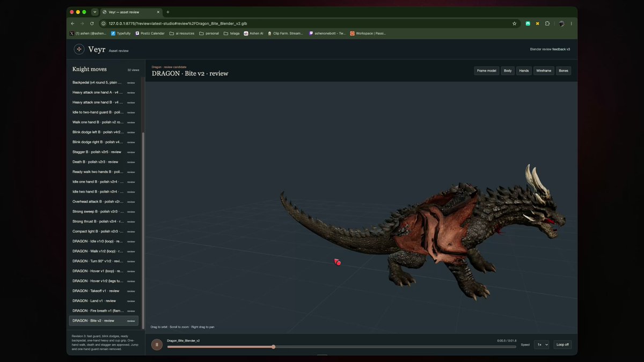Toggle the Frame model view

486,71
